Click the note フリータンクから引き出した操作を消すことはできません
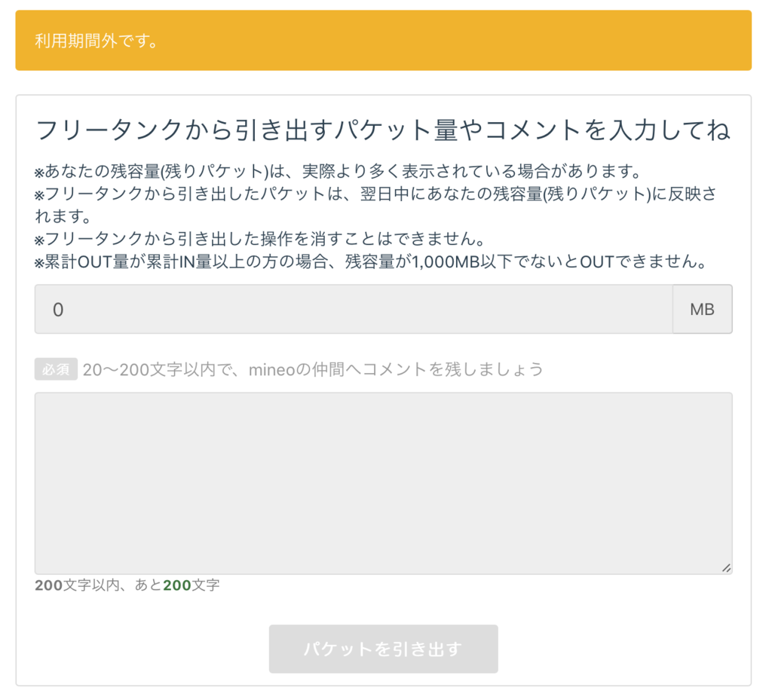Image resolution: width=772 pixels, height=700 pixels. pyautogui.click(x=260, y=239)
